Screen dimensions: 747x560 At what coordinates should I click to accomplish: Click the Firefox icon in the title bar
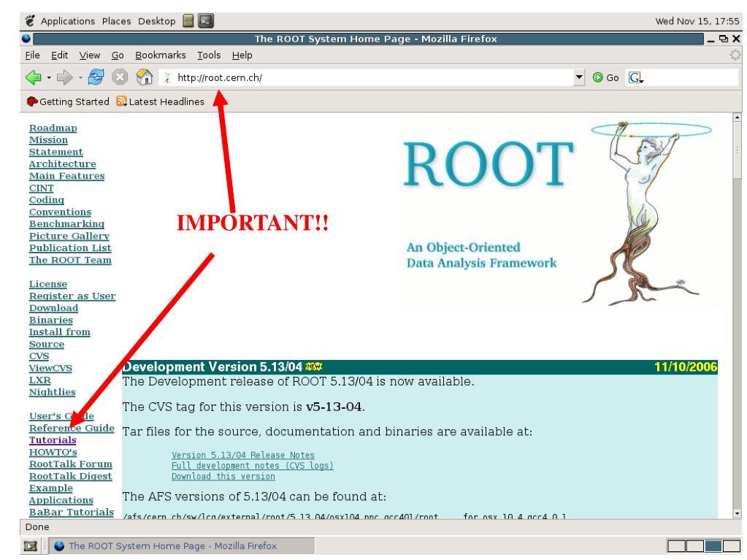(x=27, y=39)
